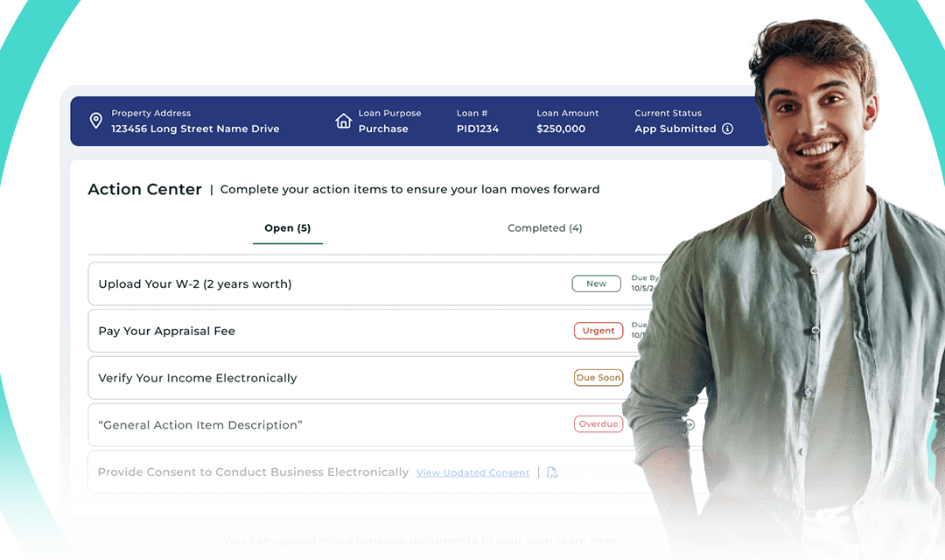The width and height of the screenshot is (945, 560).
Task: Click the Current Status label
Action: coord(668,113)
